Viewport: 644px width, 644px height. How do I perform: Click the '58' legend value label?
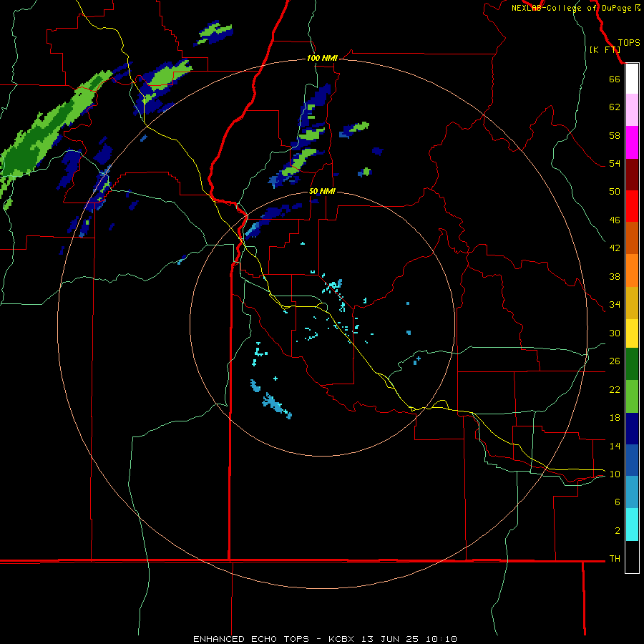point(615,135)
